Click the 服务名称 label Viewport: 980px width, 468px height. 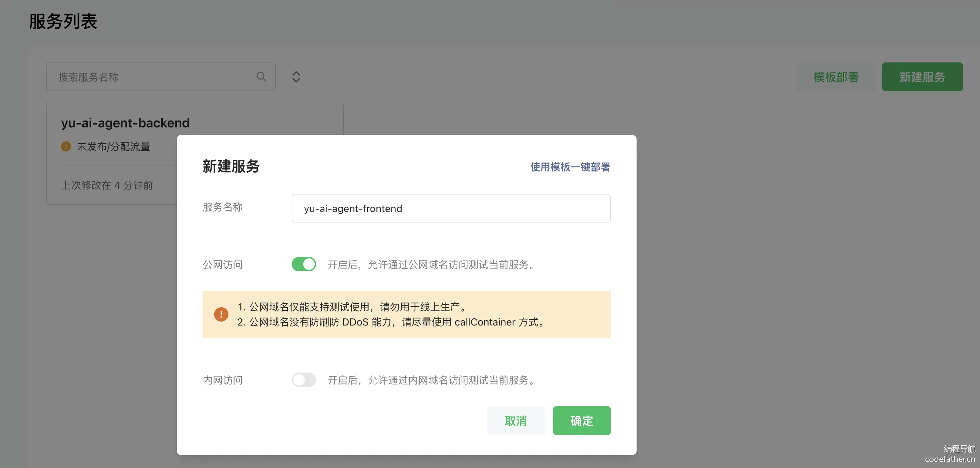223,207
